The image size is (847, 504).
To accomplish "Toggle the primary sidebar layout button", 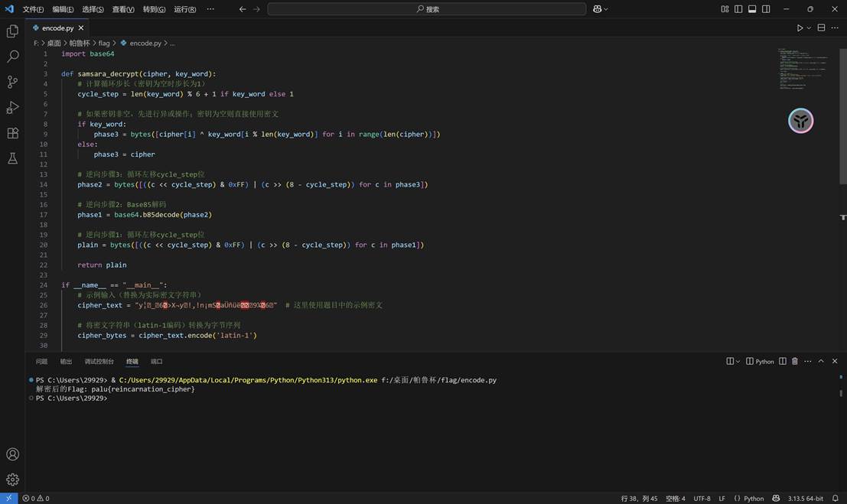I will pos(737,8).
